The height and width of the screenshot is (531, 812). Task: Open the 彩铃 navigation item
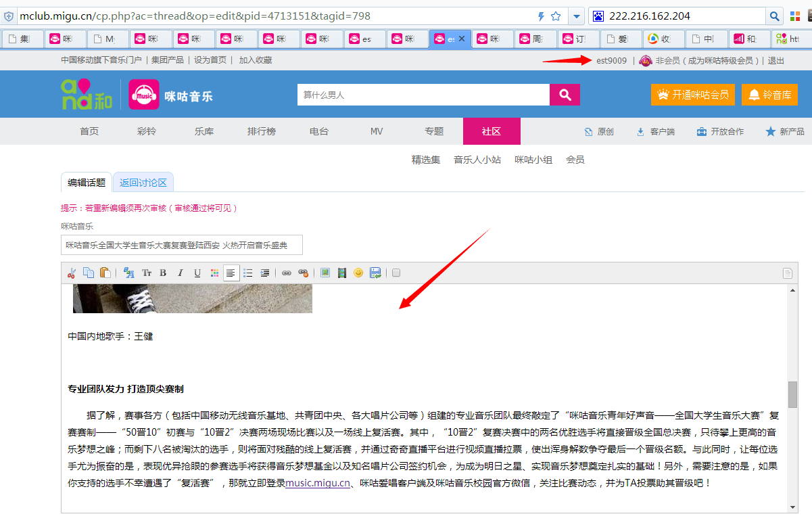pyautogui.click(x=147, y=131)
